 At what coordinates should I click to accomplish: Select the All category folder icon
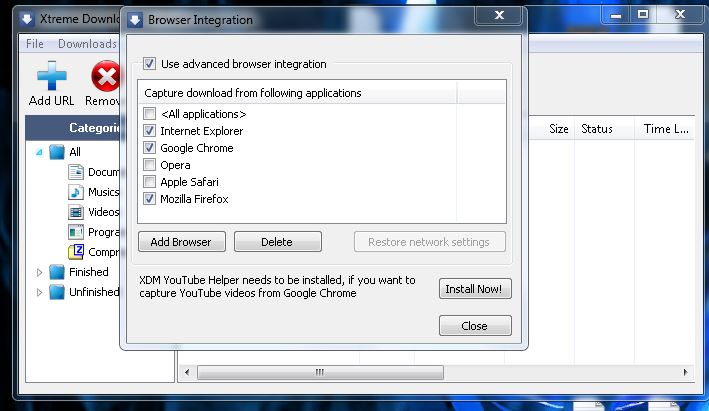pos(57,152)
